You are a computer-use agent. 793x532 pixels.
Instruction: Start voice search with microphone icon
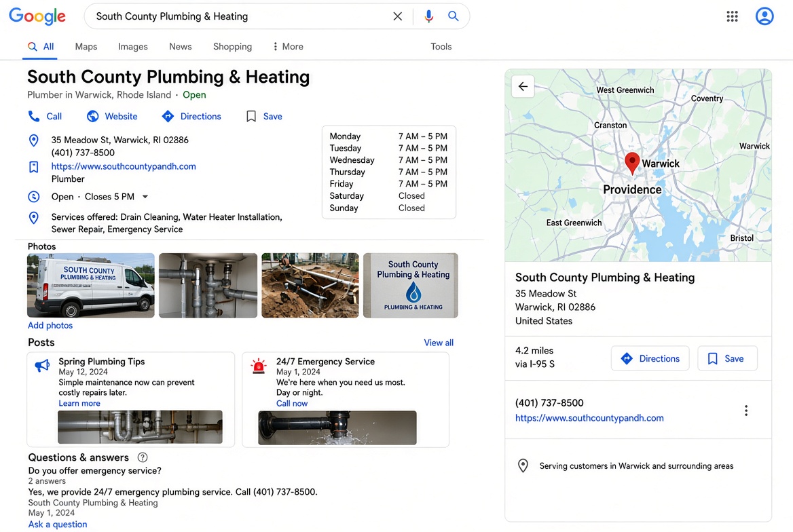(428, 16)
